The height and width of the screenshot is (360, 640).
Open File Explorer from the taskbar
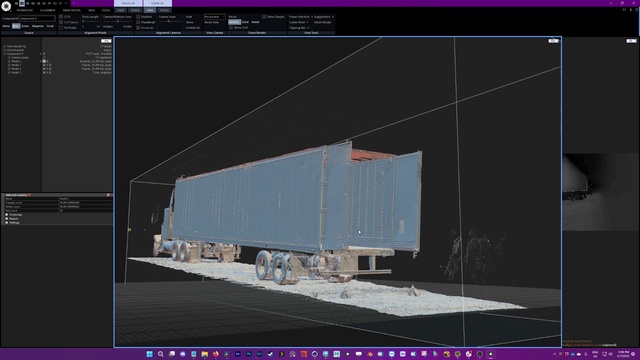pyautogui.click(x=204, y=354)
